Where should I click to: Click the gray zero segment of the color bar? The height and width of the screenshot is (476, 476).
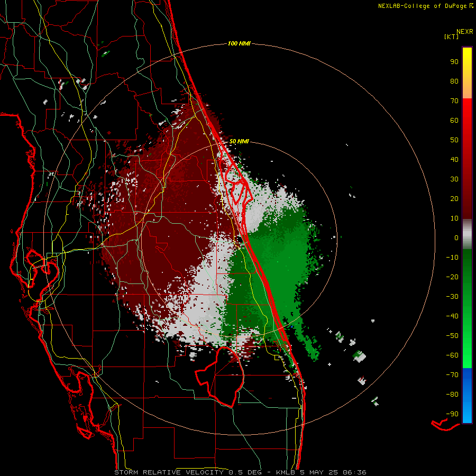pyautogui.click(x=467, y=234)
